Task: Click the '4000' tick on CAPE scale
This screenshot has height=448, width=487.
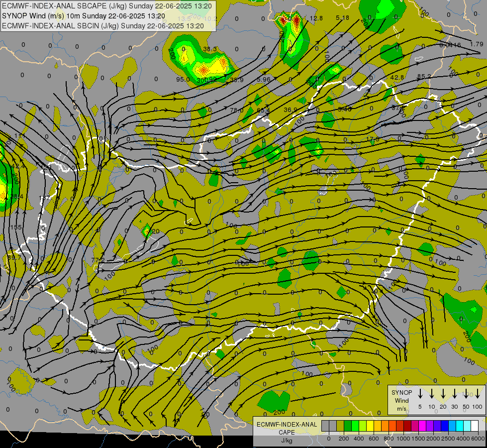Action: click(463, 439)
